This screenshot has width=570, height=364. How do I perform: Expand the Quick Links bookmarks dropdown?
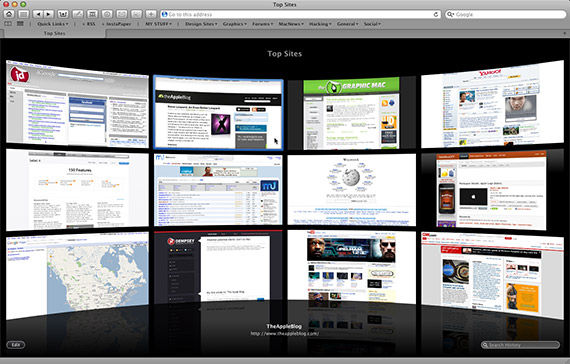point(53,24)
